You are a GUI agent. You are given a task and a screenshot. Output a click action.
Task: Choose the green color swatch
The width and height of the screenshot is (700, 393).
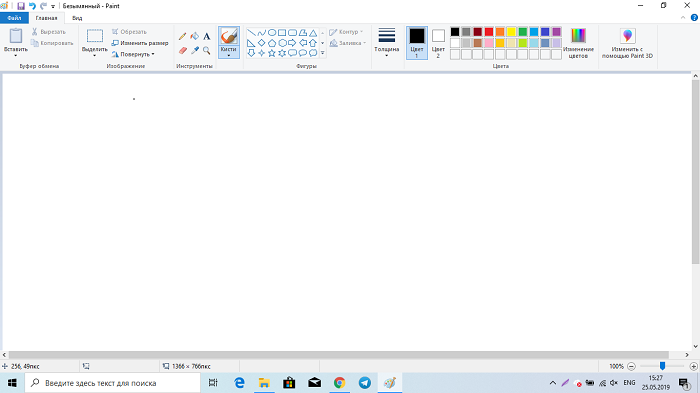(523, 32)
